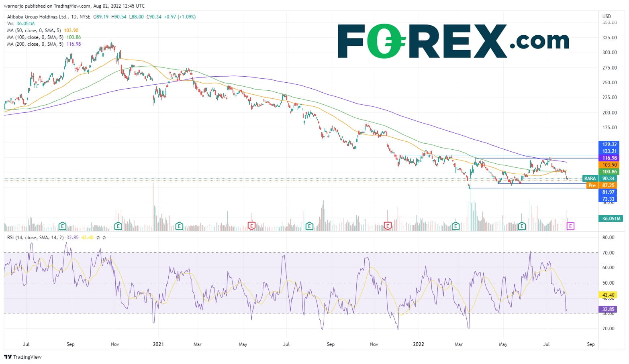Click the purple 116.98 MA price tag
This screenshot has width=629, height=364.
tap(609, 158)
